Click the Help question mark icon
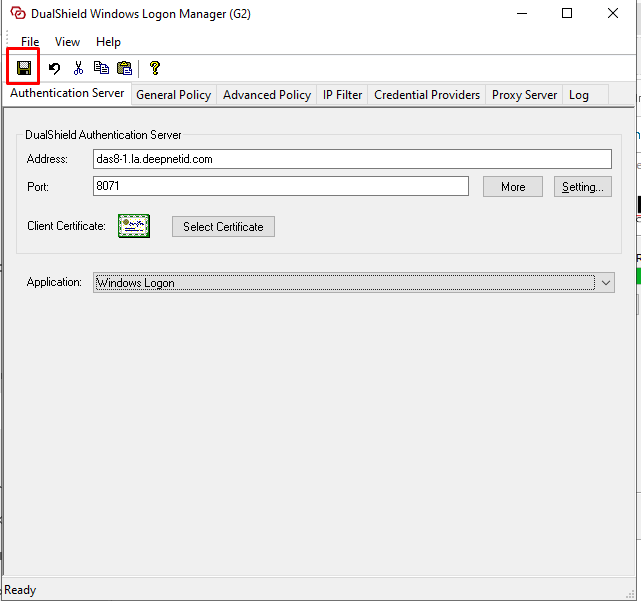This screenshot has height=601, width=641. coord(154,68)
